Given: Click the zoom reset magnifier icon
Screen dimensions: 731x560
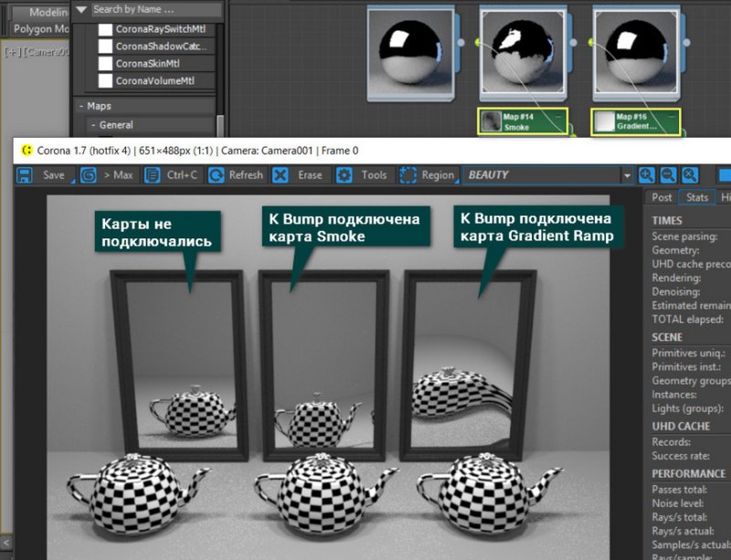Looking at the screenshot, I should click(x=690, y=174).
